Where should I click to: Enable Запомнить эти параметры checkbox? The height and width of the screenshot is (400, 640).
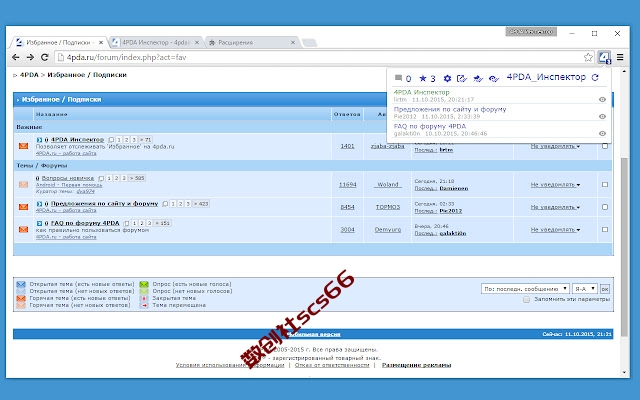tap(527, 299)
